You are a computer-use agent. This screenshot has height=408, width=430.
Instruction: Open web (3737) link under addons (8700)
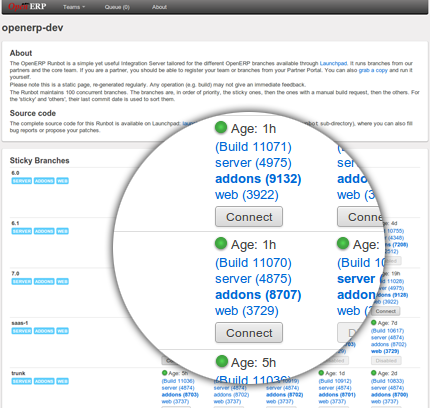click(x=385, y=402)
